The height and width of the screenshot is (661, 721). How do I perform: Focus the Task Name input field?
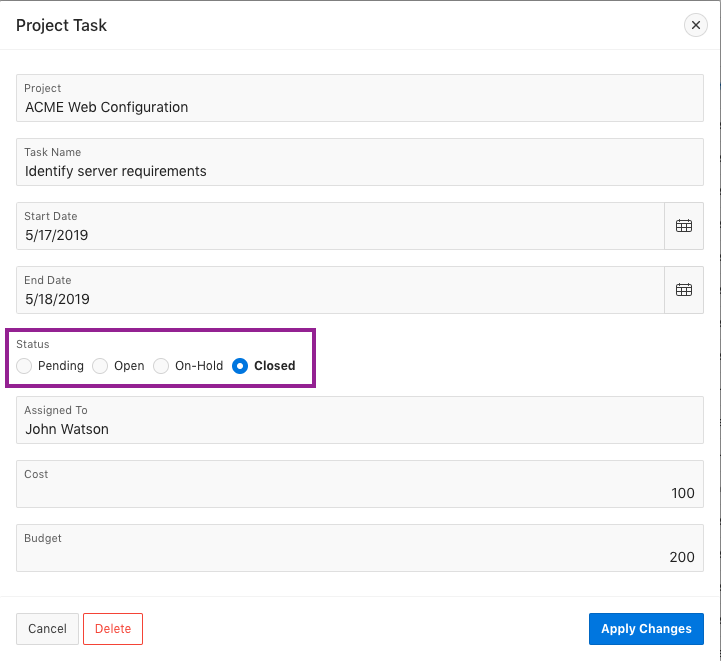360,171
